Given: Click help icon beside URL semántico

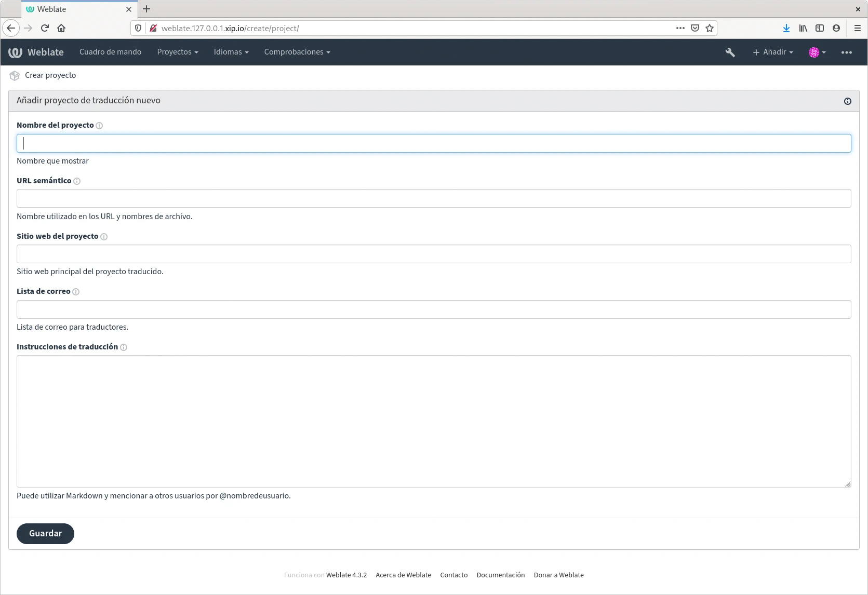Looking at the screenshot, I should coord(77,181).
